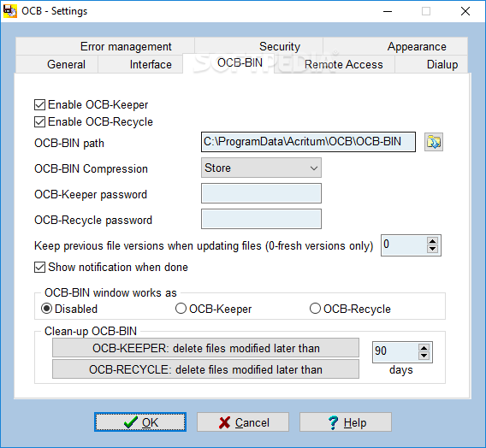Click OK to confirm settings
Viewport: 486px width, 448px height.
coord(140,422)
